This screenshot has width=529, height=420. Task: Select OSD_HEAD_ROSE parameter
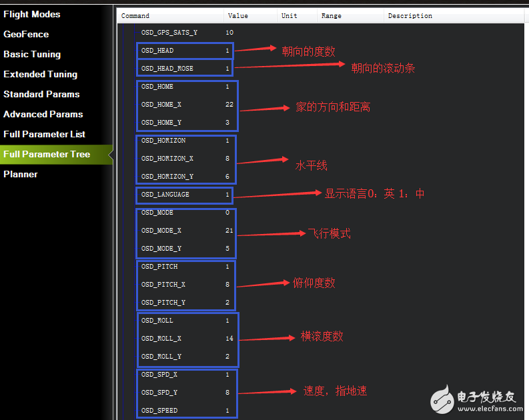tap(167, 69)
